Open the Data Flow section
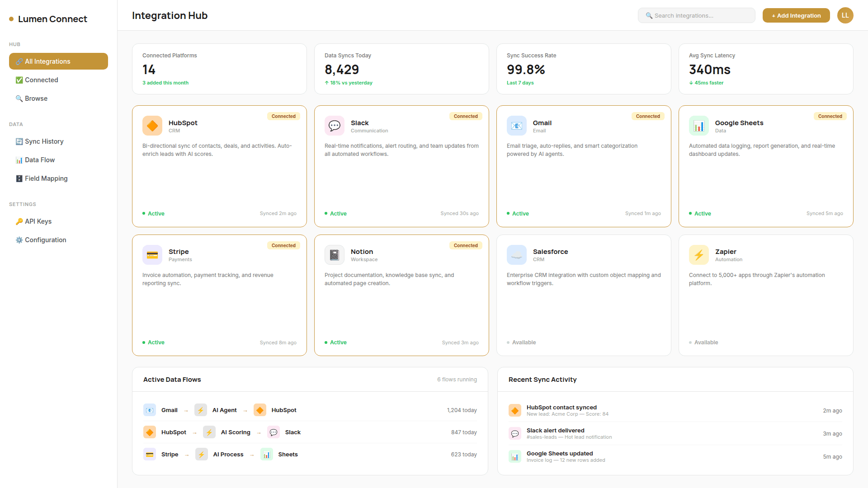The width and height of the screenshot is (868, 488). pyautogui.click(x=40, y=160)
